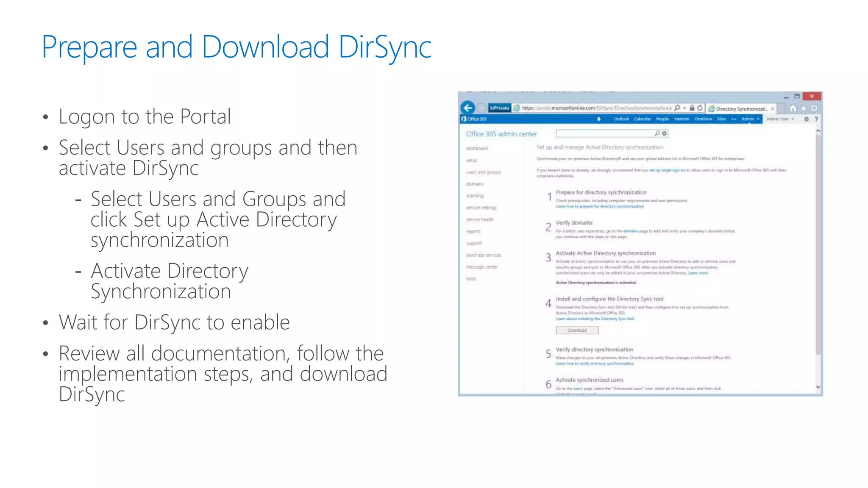This screenshot has height=488, width=868.
Task: Go to setup in the left navigation
Action: (x=471, y=160)
